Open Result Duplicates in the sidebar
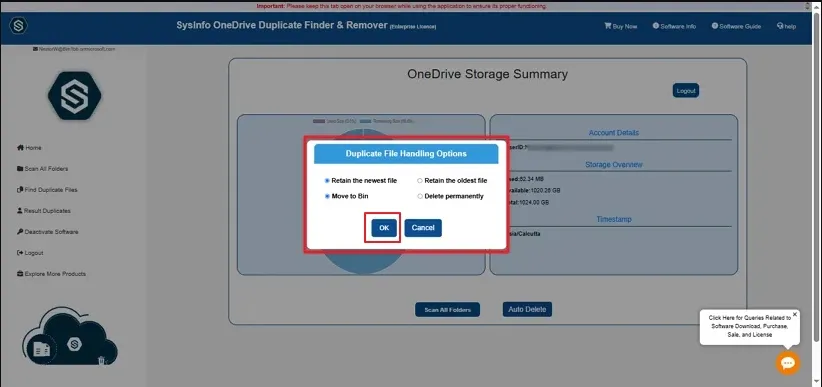The width and height of the screenshot is (822, 387). (44, 211)
